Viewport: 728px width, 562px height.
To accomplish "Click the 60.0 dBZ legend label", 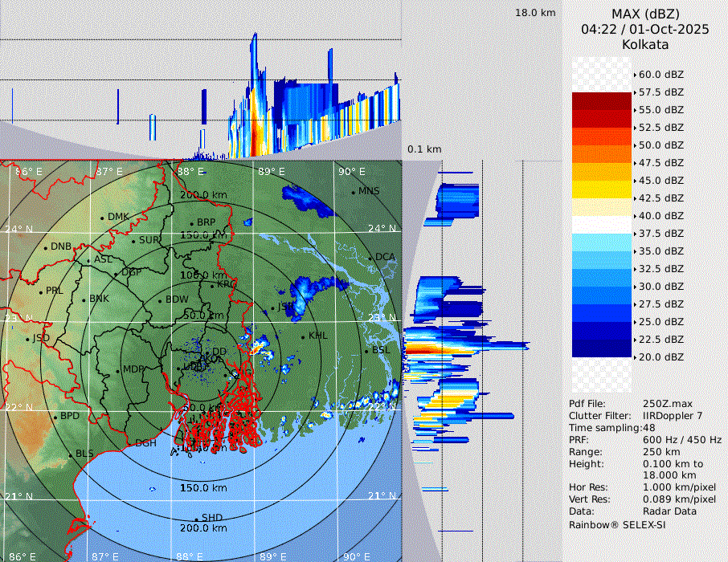I will [661, 75].
